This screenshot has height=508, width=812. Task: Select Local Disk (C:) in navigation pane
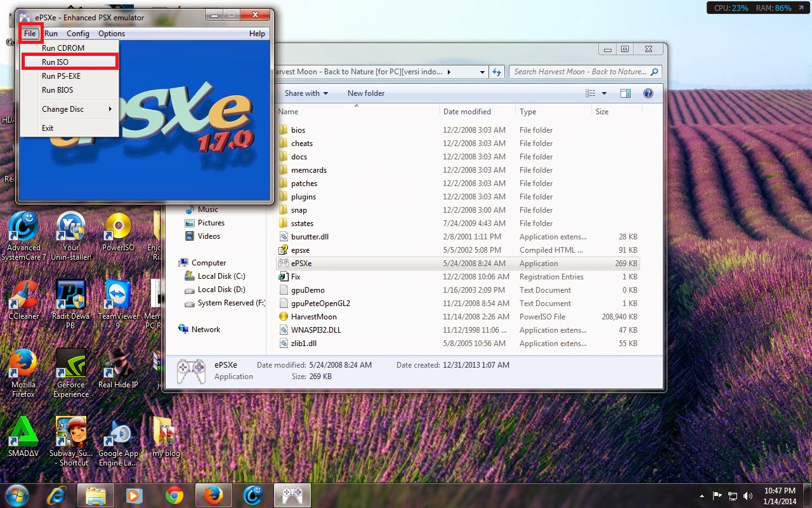[x=214, y=276]
